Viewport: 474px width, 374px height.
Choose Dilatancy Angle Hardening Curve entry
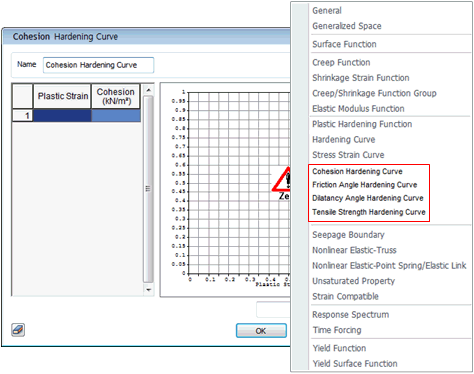368,198
